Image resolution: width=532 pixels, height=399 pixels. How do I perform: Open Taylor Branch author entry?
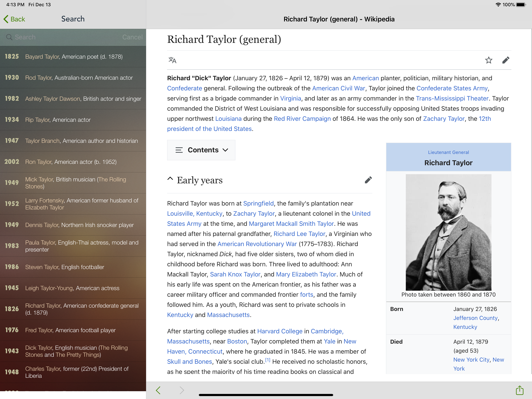(x=73, y=141)
